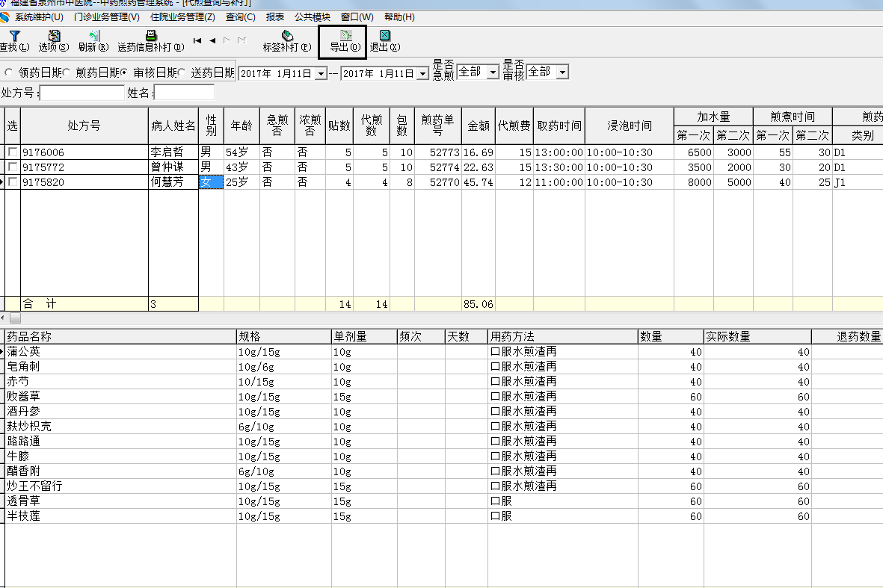Screen dimensions: 883x588
Task: Open the start date dropdown arrow
Action: (x=321, y=73)
